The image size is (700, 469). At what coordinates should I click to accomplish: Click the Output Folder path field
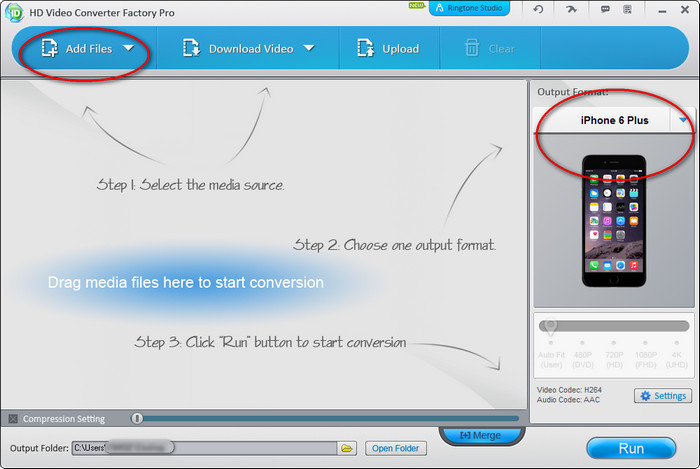[204, 448]
